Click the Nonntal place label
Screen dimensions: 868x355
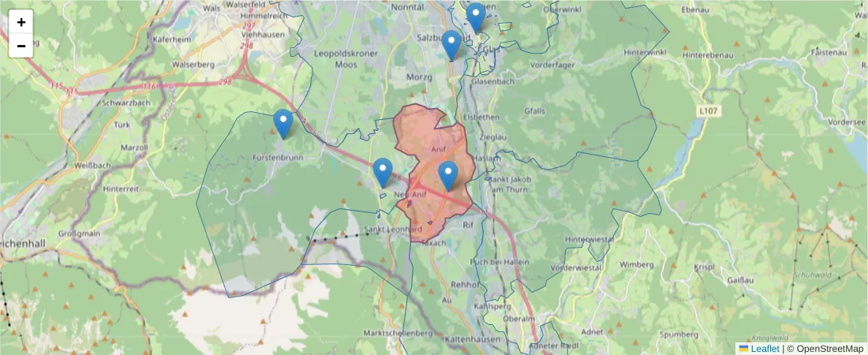pyautogui.click(x=407, y=7)
